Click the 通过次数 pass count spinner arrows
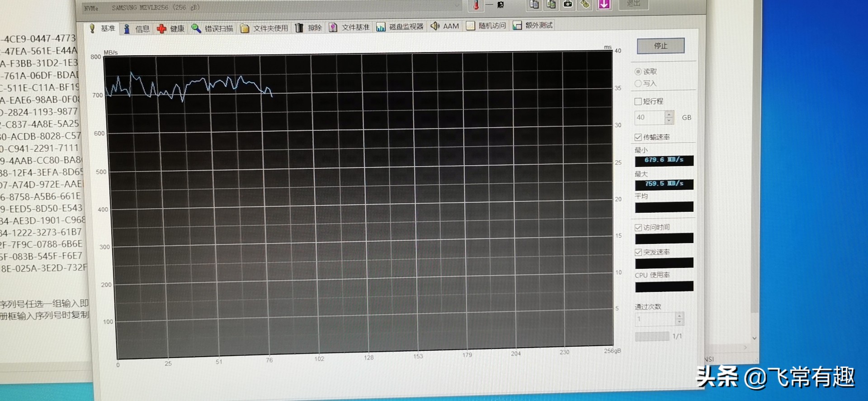This screenshot has height=401, width=868. [x=679, y=319]
